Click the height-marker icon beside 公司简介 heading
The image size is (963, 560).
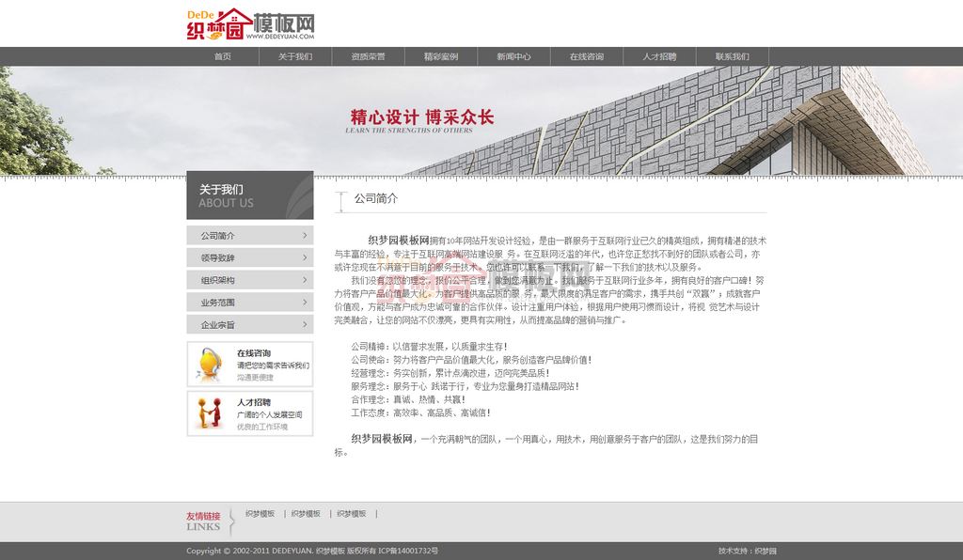pos(340,199)
